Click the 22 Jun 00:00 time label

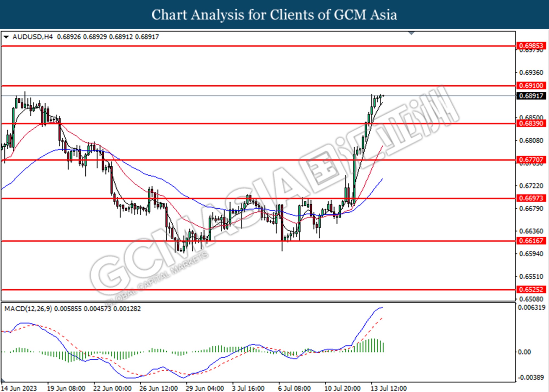point(112,388)
